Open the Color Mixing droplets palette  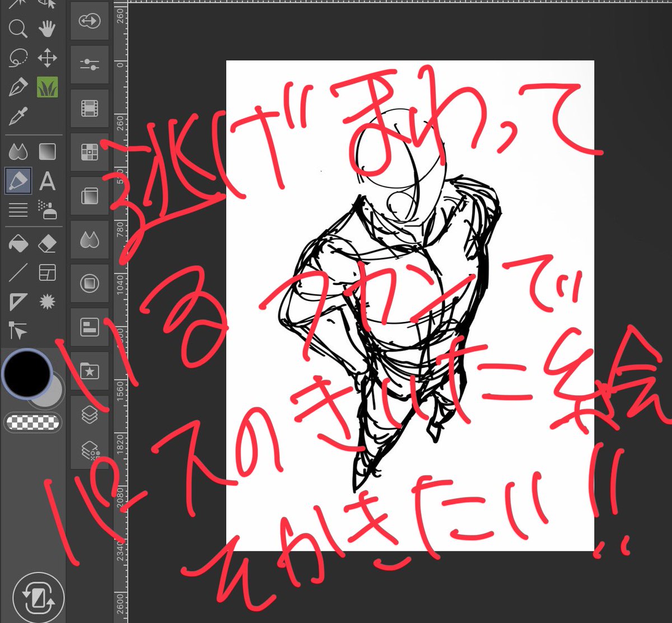click(x=90, y=240)
